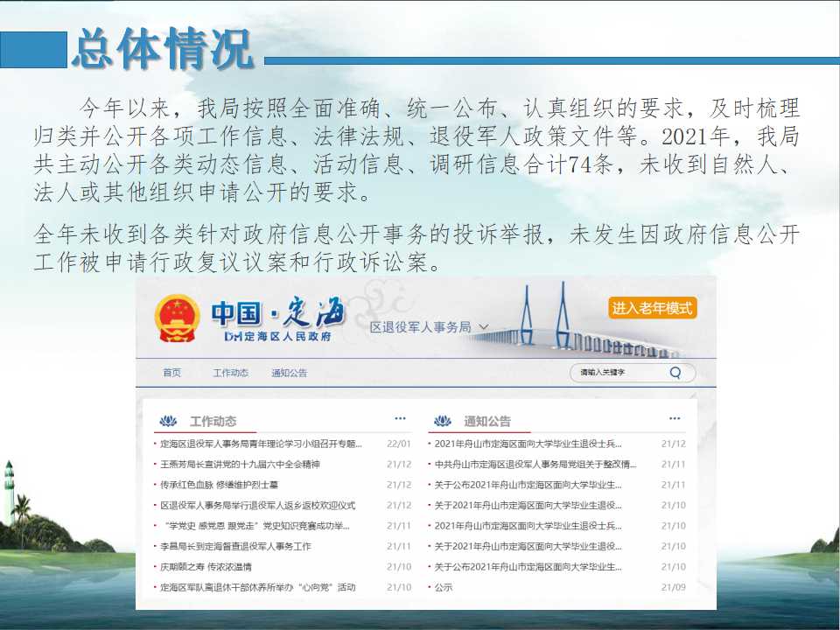Open more (…) for 通知公告 section

point(674,419)
